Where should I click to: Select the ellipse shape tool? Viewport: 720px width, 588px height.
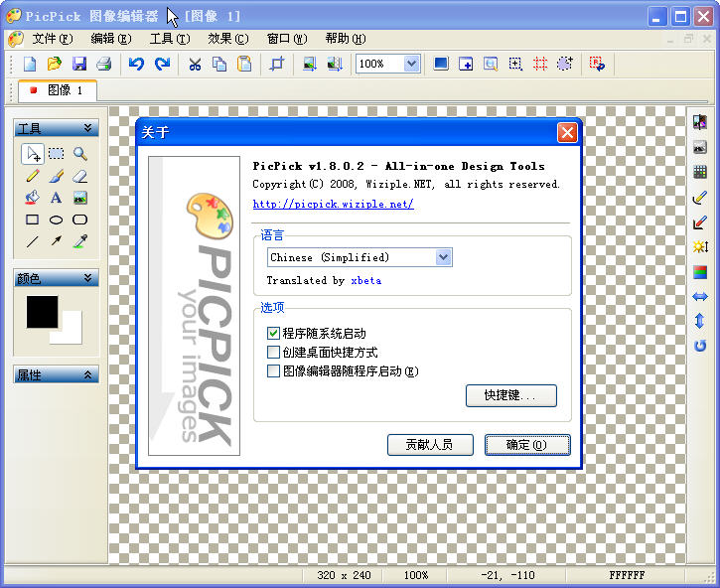(56, 220)
